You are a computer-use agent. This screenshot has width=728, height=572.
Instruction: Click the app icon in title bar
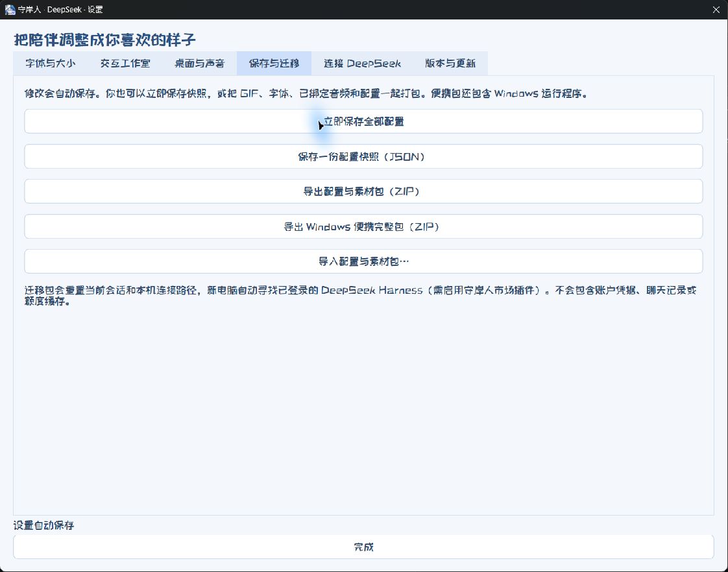pyautogui.click(x=10, y=10)
